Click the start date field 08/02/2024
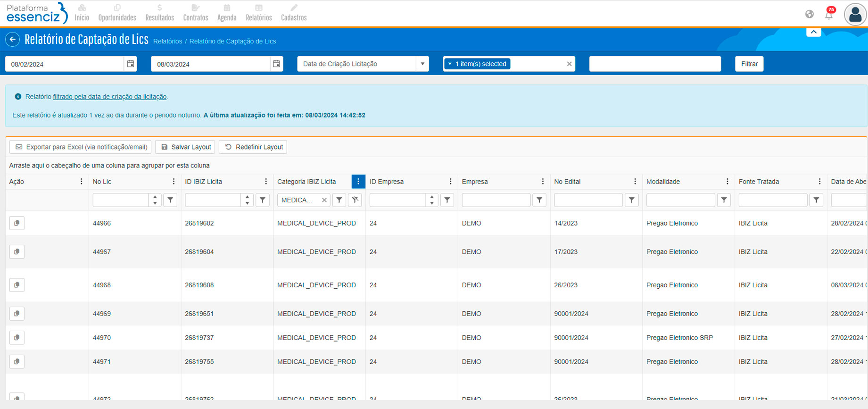 point(65,64)
